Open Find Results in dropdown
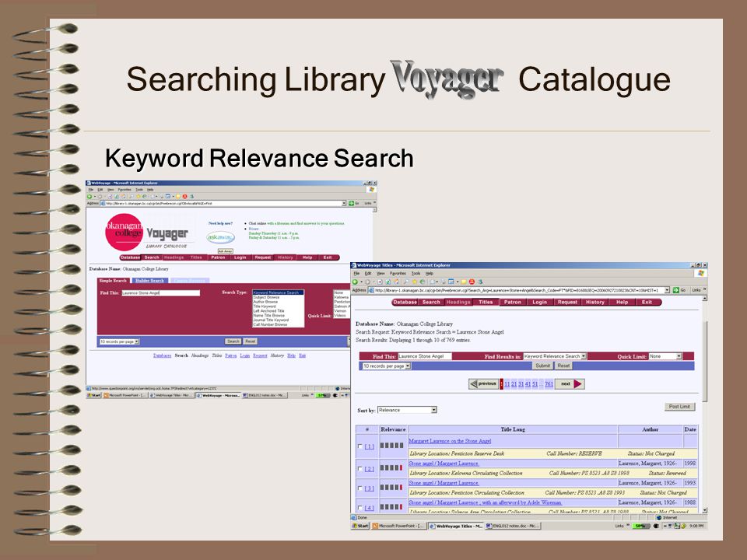Image resolution: width=747 pixels, height=560 pixels. tap(555, 356)
